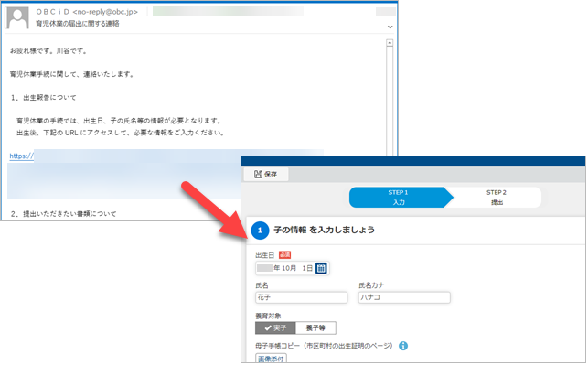Click the 保存 save button
Screen dimensions: 588x365
pos(266,174)
